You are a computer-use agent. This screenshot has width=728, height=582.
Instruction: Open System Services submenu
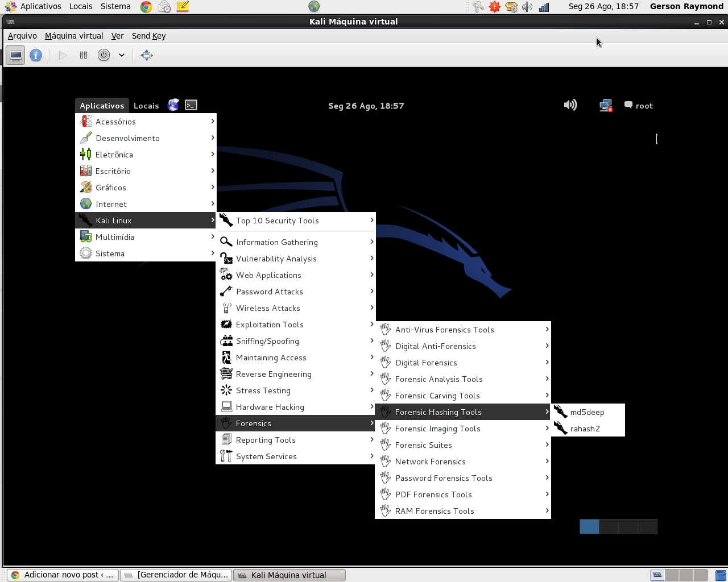pos(296,456)
